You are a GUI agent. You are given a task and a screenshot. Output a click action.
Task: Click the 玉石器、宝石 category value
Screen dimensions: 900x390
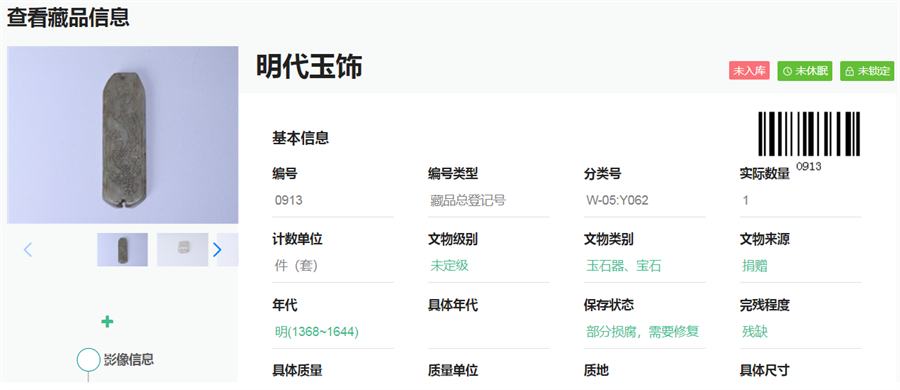[x=624, y=266]
